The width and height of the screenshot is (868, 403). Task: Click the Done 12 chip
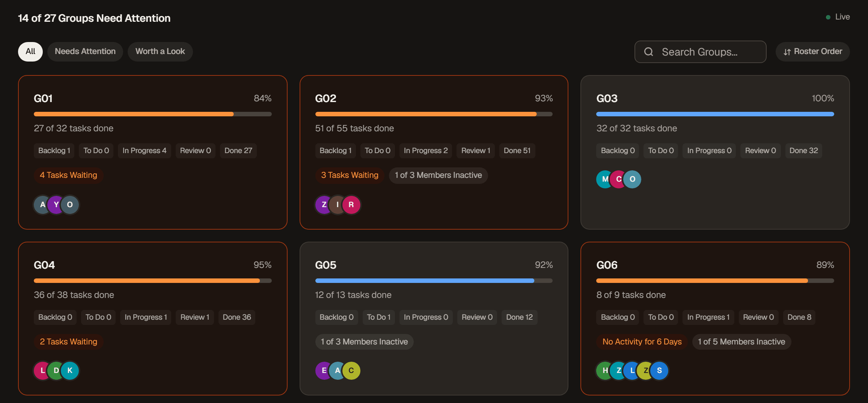pyautogui.click(x=519, y=317)
